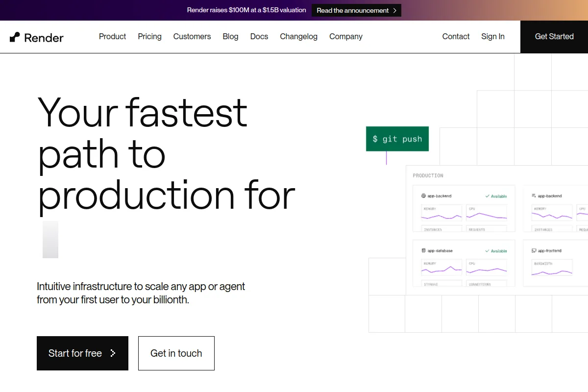588x392 pixels.
Task: Click the green checkmark on app-database status
Action: point(487,251)
